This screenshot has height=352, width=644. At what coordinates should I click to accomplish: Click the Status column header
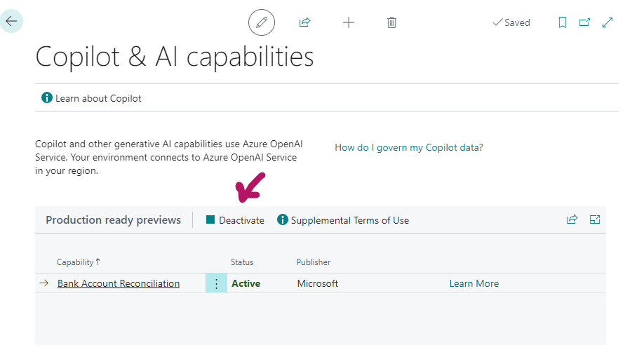click(x=242, y=262)
